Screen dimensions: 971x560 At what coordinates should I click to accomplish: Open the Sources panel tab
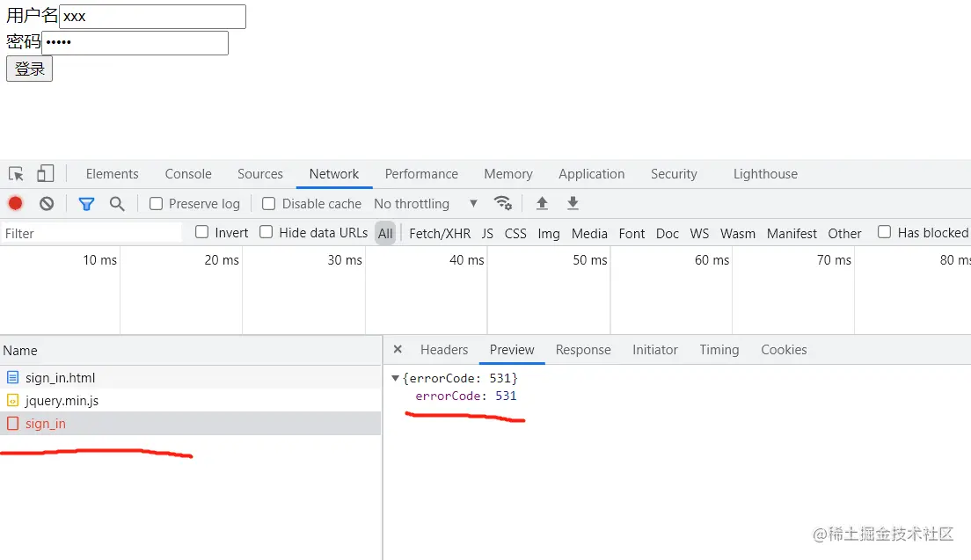260,174
